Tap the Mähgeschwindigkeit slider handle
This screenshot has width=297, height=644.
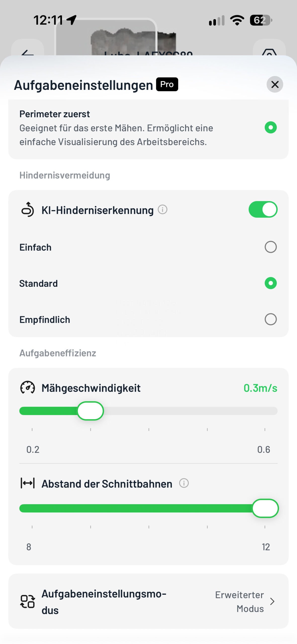click(90, 411)
